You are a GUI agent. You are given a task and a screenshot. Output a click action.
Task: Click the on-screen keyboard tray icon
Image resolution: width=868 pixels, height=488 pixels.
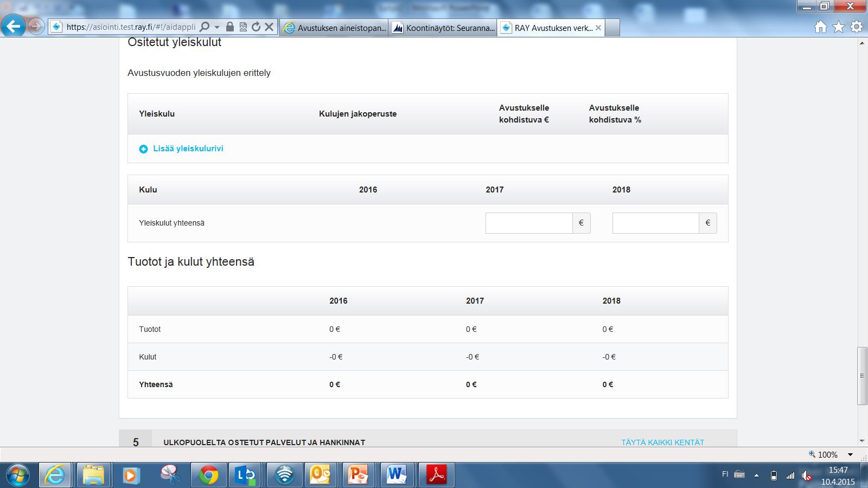[739, 474]
